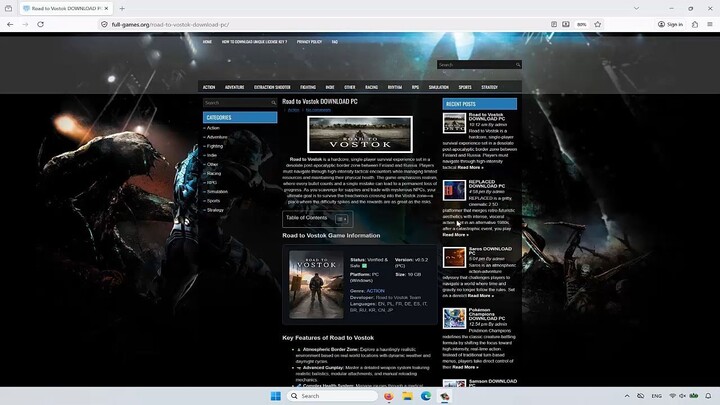Image resolution: width=720 pixels, height=405 pixels.
Task: Open Indie in the genre navbar
Action: (330, 87)
